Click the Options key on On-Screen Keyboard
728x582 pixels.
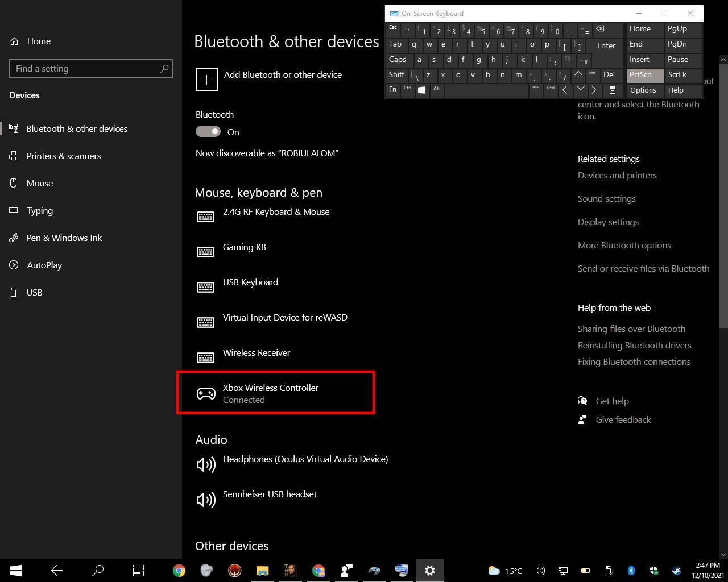pyautogui.click(x=645, y=90)
